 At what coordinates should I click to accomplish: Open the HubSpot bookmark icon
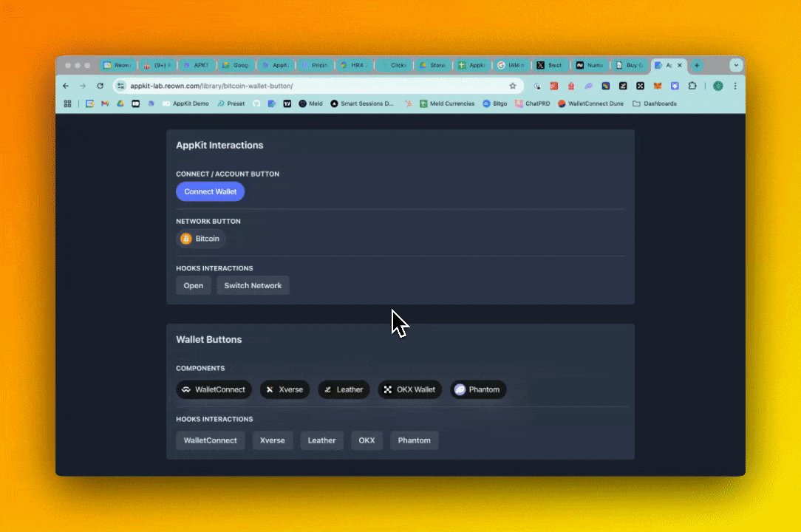click(x=408, y=103)
